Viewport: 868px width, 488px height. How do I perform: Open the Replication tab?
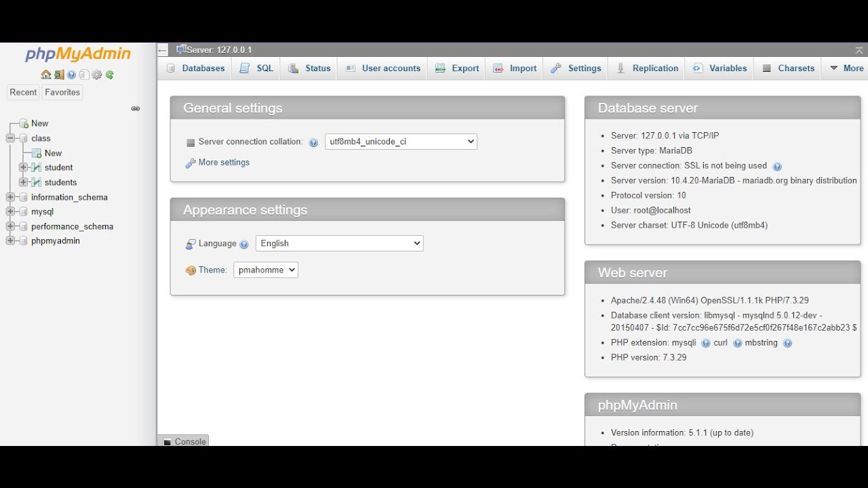pyautogui.click(x=647, y=68)
